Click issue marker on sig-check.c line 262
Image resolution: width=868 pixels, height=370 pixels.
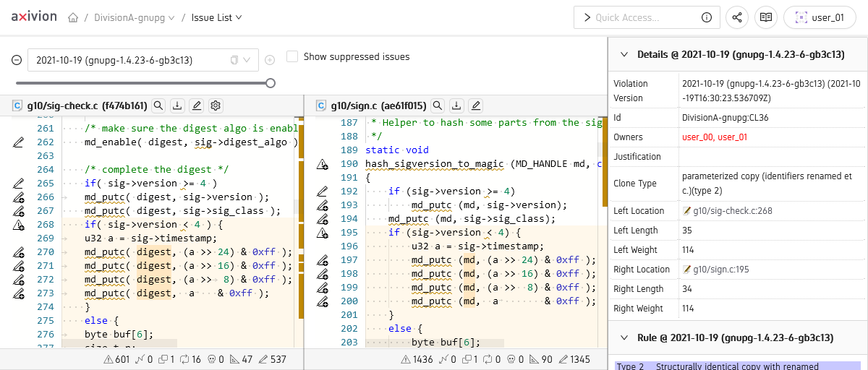(18, 142)
